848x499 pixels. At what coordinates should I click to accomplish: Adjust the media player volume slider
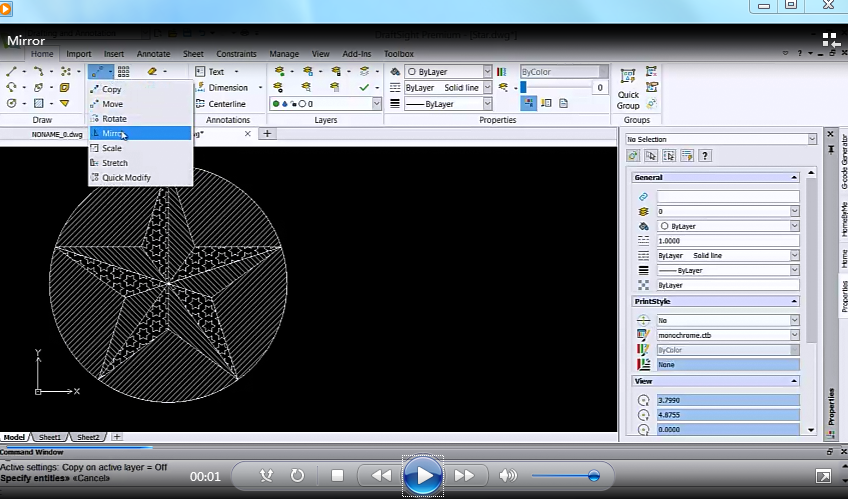click(x=593, y=476)
